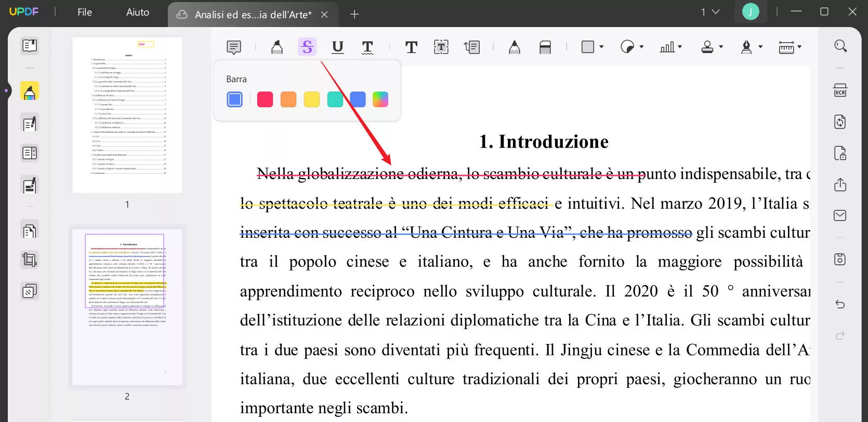Switch to the Analisi ed es...ia dell'Arte tab
868x422 pixels.
pyautogui.click(x=253, y=15)
